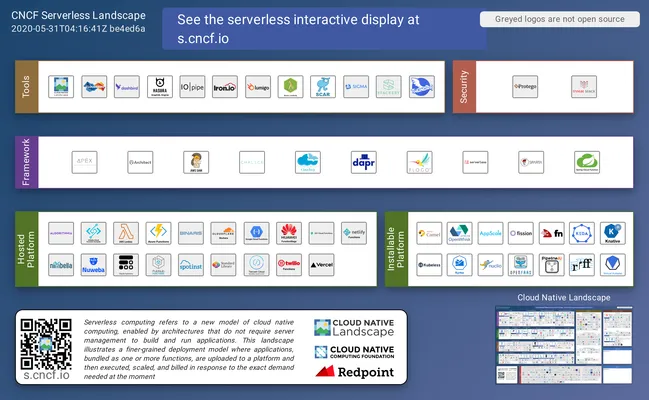Open the Spring Cloud Function leaf logo

click(587, 162)
